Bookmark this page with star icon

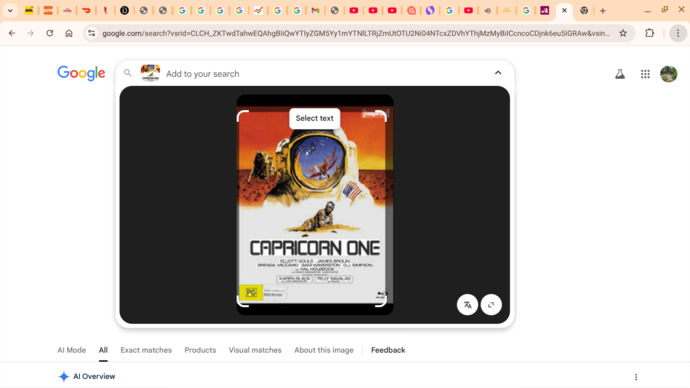coord(623,33)
